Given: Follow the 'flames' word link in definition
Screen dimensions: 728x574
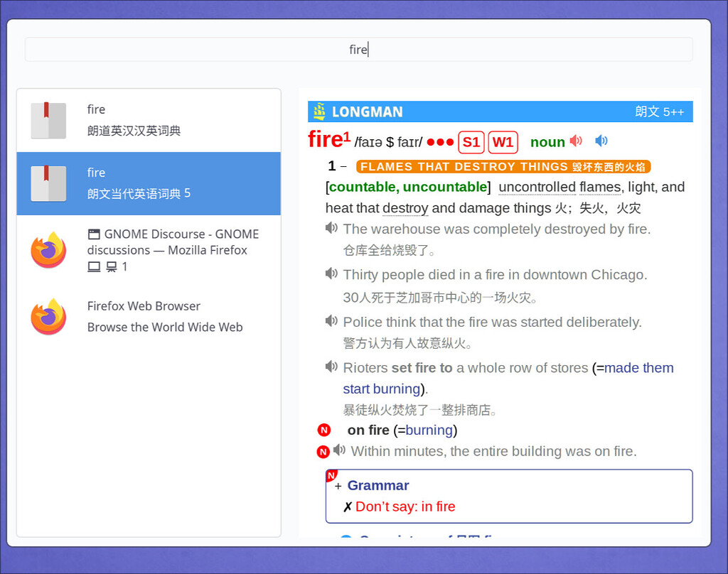Looking at the screenshot, I should coord(600,187).
